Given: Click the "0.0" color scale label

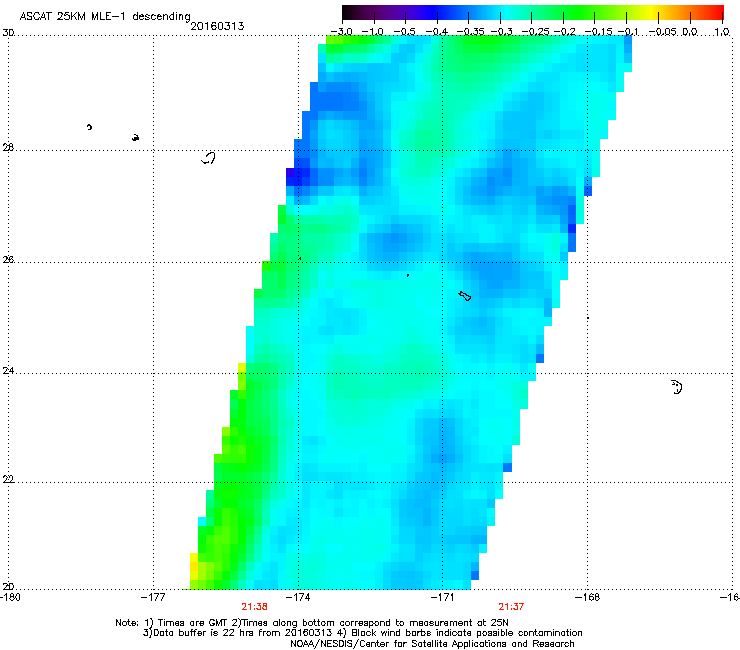Looking at the screenshot, I should point(689,32).
